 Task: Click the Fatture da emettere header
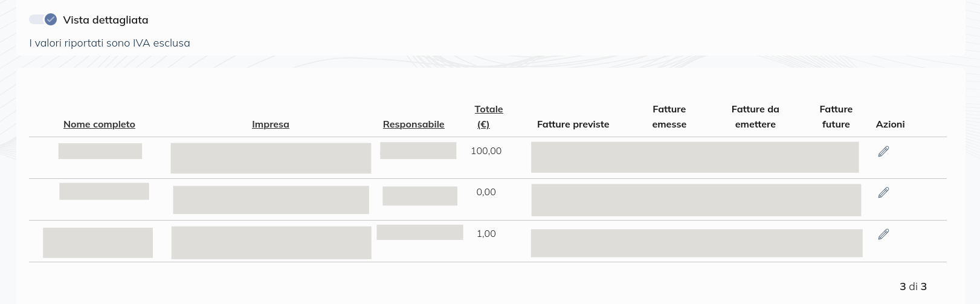pyautogui.click(x=755, y=116)
